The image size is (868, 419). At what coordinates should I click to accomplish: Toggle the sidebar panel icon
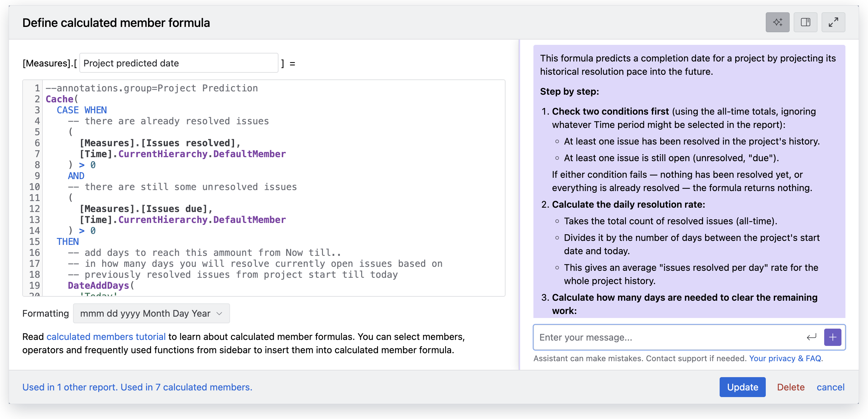(805, 22)
